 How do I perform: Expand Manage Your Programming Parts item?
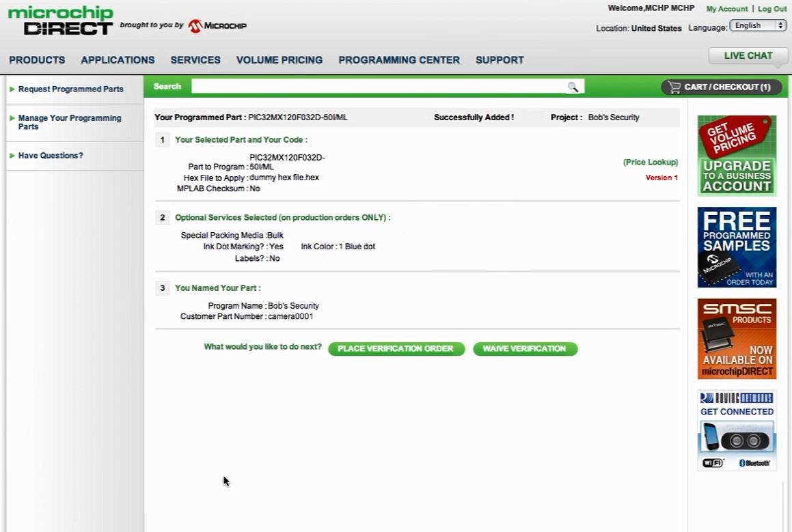click(x=70, y=122)
